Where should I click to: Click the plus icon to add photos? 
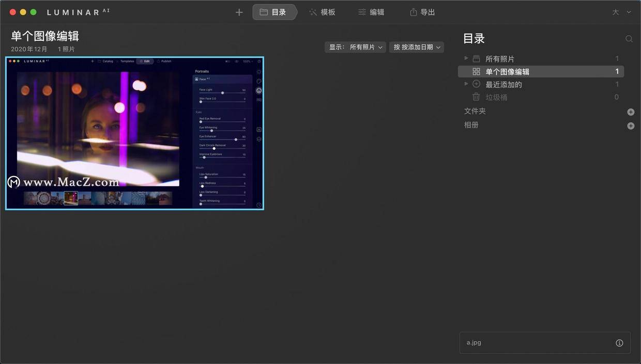239,12
